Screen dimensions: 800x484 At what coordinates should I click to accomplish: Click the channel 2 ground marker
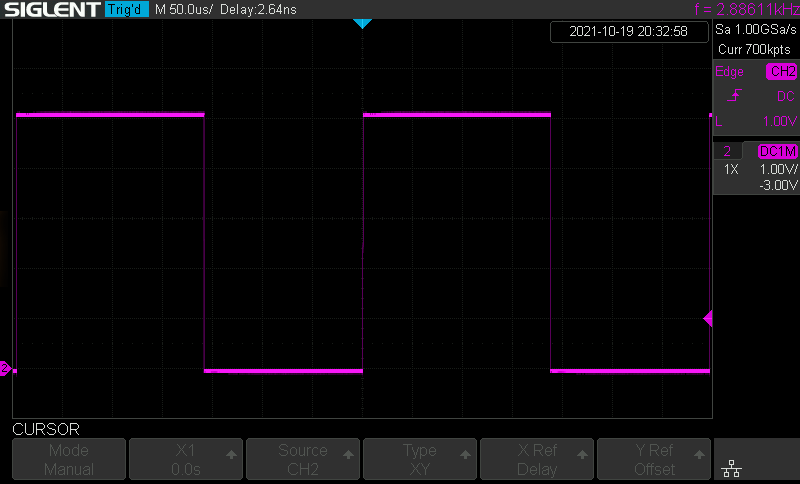(5, 368)
